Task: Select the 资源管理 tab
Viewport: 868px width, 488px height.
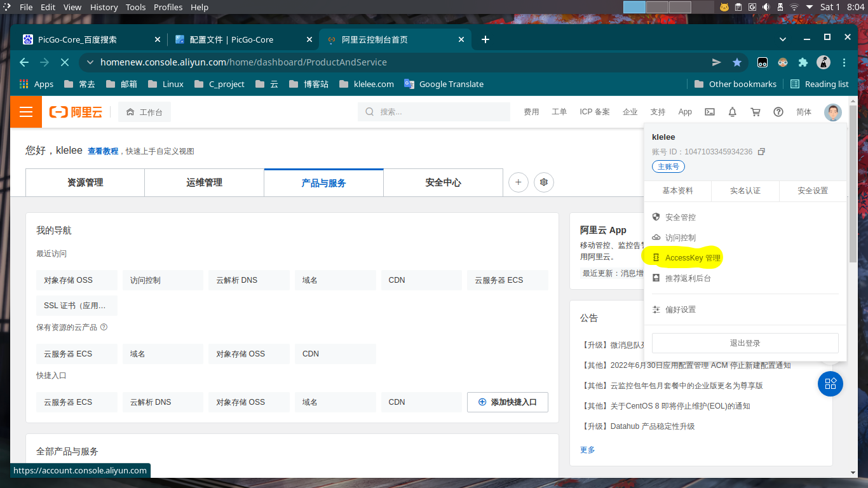Action: (85, 182)
